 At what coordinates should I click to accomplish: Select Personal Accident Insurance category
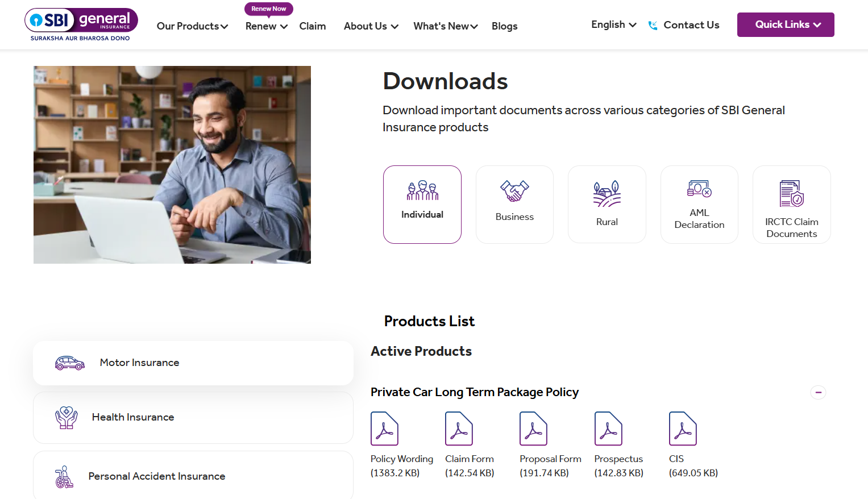(156, 476)
